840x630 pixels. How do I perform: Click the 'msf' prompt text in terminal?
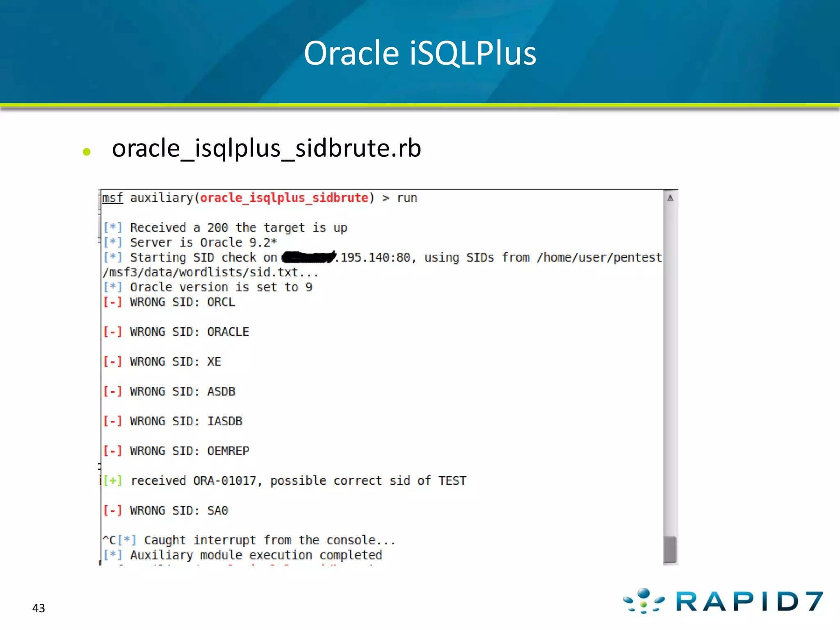112,198
